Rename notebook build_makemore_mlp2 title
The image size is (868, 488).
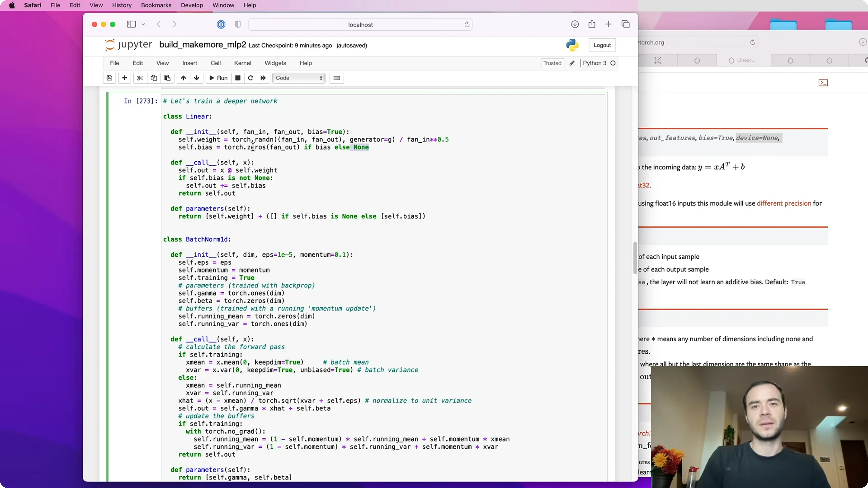tap(202, 45)
